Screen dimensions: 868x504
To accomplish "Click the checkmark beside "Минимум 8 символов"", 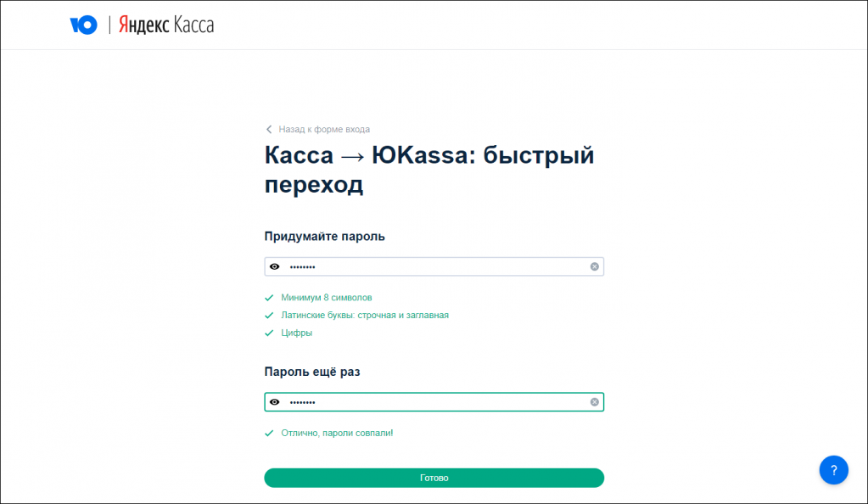I will (269, 298).
